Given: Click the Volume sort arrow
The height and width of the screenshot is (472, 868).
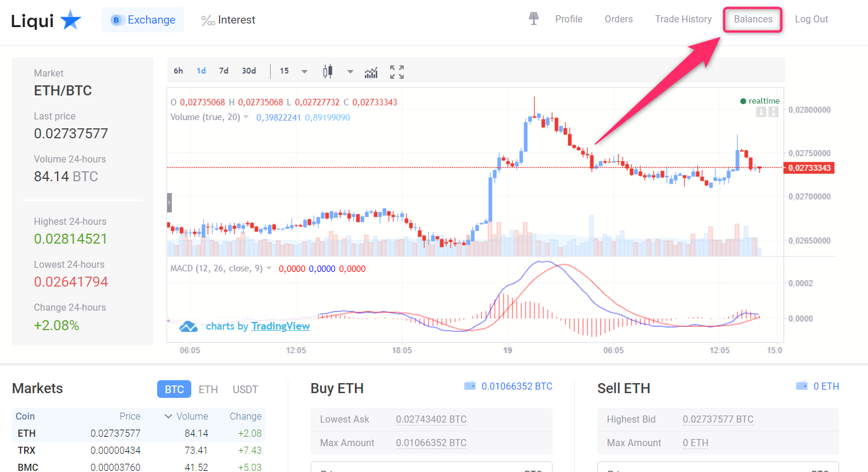Looking at the screenshot, I should [x=168, y=417].
